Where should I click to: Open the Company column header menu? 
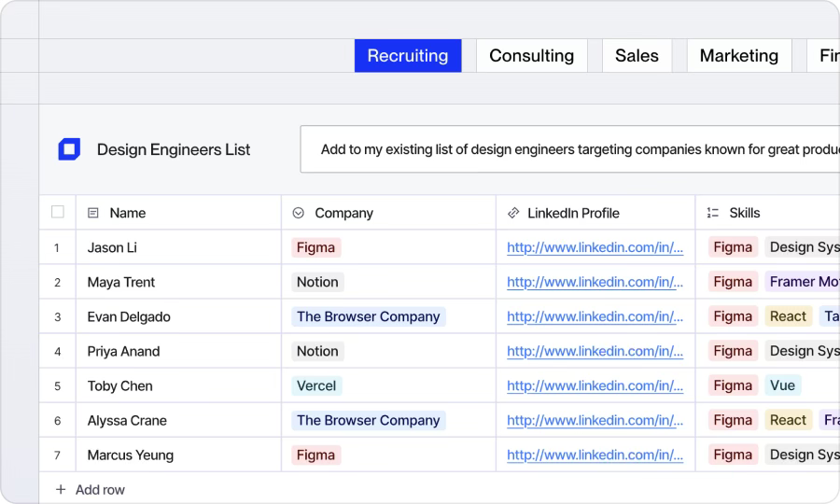[x=343, y=213]
